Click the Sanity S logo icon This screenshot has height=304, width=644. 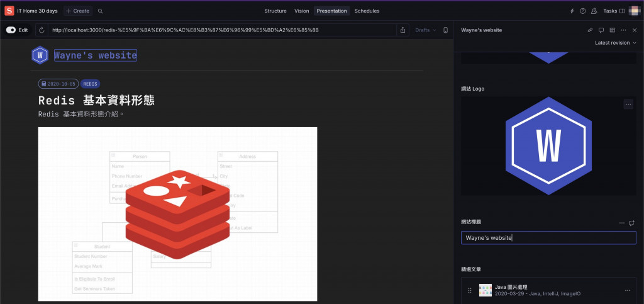point(9,11)
